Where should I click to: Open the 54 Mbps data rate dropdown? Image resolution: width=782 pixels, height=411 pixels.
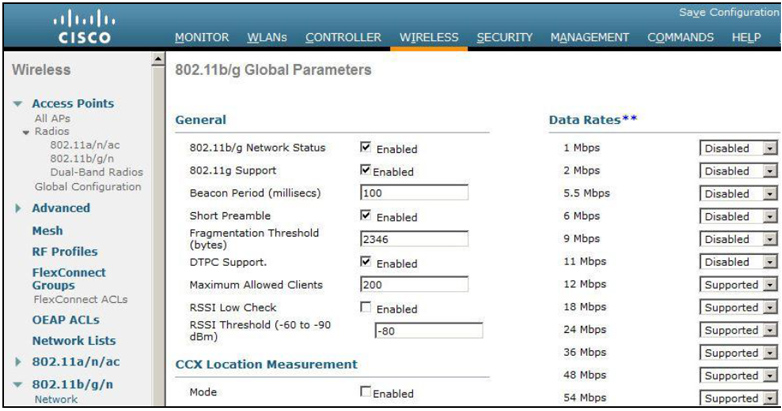point(738,398)
